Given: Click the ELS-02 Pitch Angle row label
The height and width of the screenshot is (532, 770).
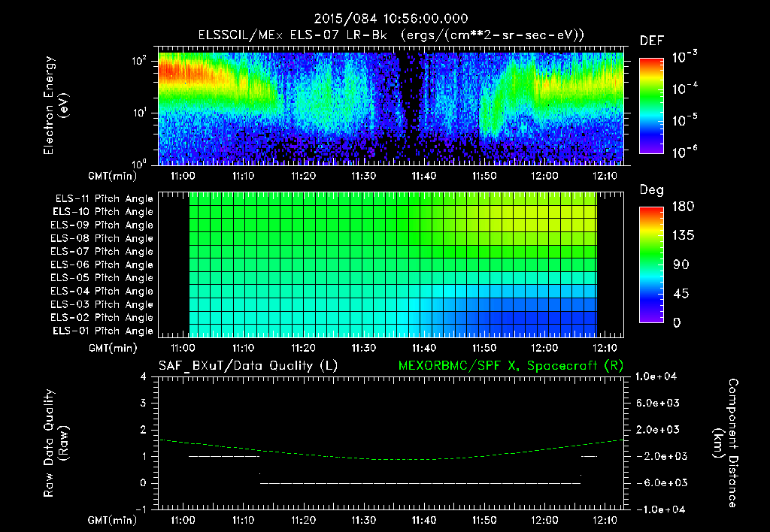Looking at the screenshot, I should tap(102, 318).
